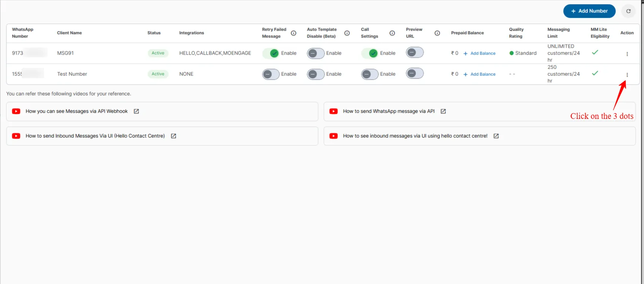Click the YouTube icon for Inbound Messages Via UI video

click(x=16, y=136)
